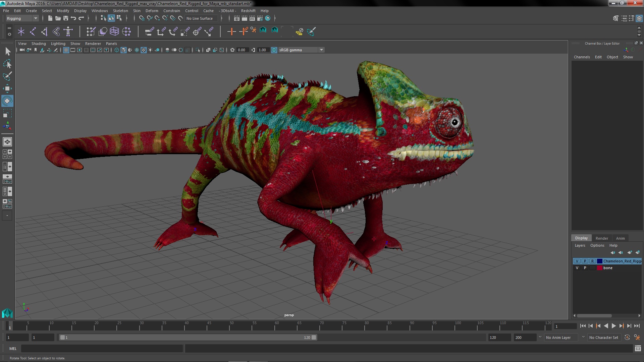Click the Create Lattice deformer icon
The image size is (644, 362).
114,32
